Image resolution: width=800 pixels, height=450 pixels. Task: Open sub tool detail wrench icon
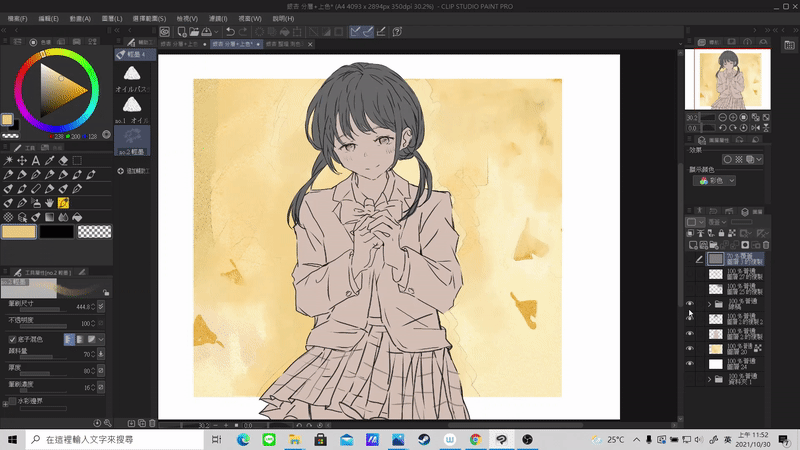pyautogui.click(x=108, y=423)
